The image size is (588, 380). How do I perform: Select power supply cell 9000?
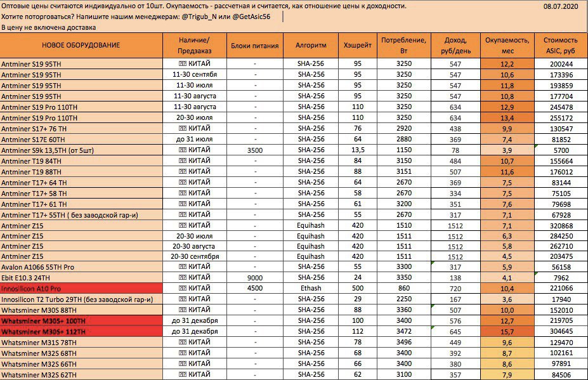tap(255, 278)
